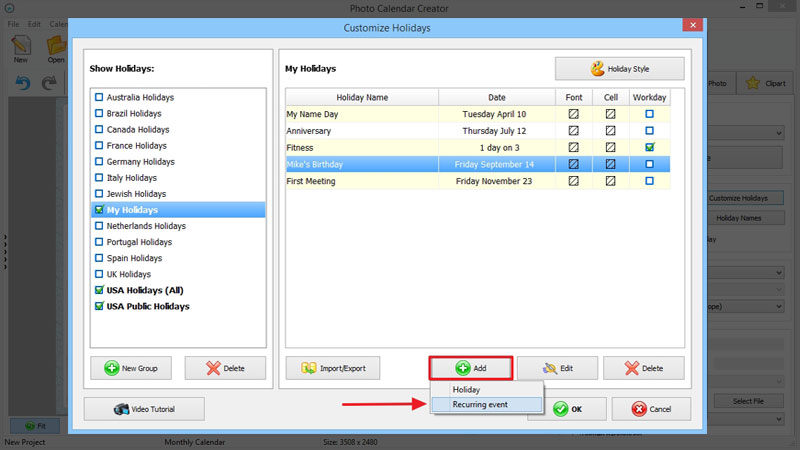Uncheck USA Public Holidays checkbox
Screen dimensions: 800x450
99,306
